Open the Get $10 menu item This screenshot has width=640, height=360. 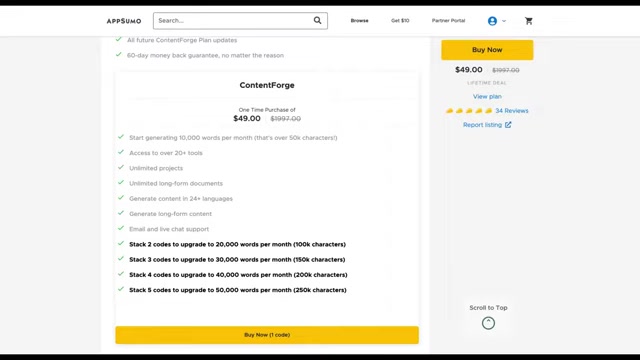point(400,20)
